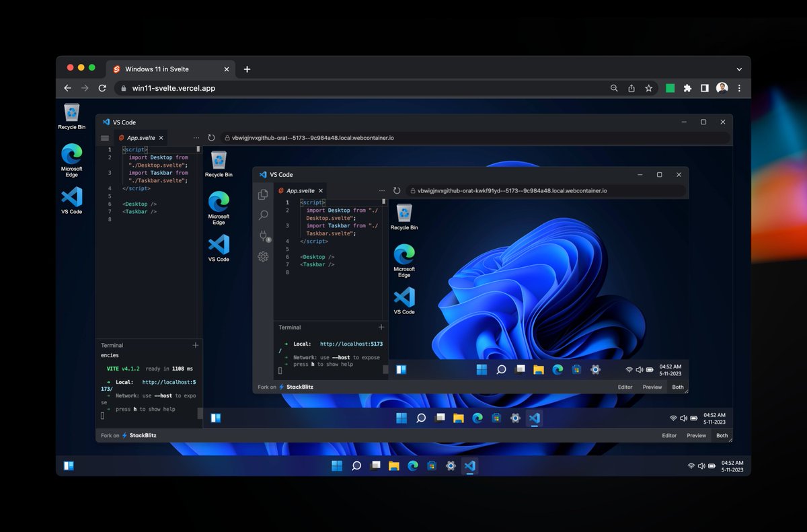Screen dimensions: 807x532
Task: Switch outer VS Code to Both view
Action: coord(722,435)
